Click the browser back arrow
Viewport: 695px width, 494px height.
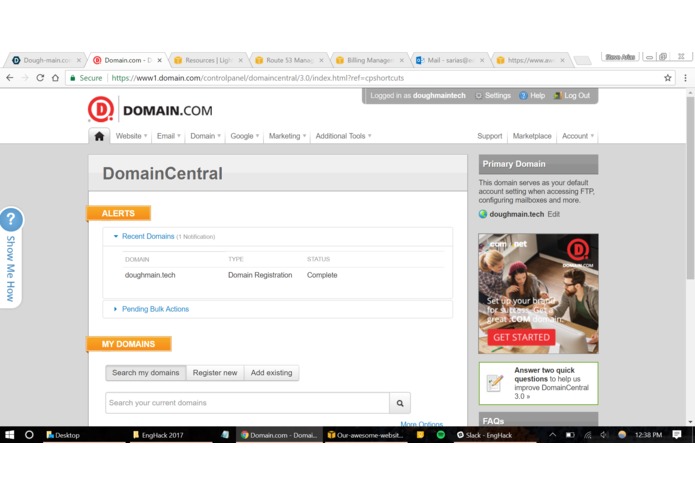[10, 78]
